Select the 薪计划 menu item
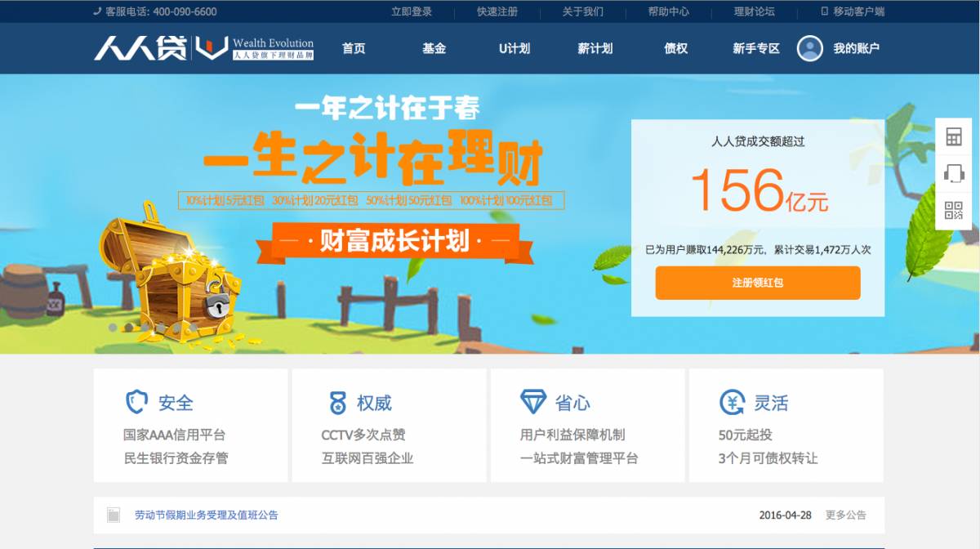Image resolution: width=980 pixels, height=549 pixels. [594, 48]
